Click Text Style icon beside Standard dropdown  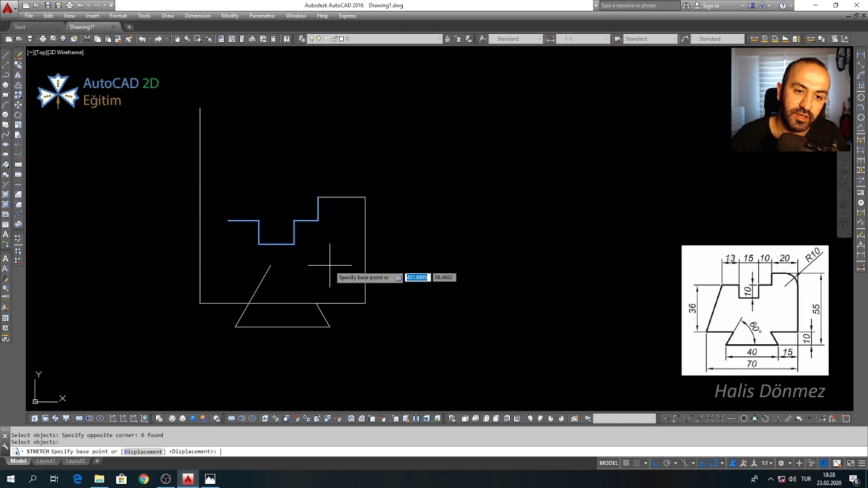483,39
